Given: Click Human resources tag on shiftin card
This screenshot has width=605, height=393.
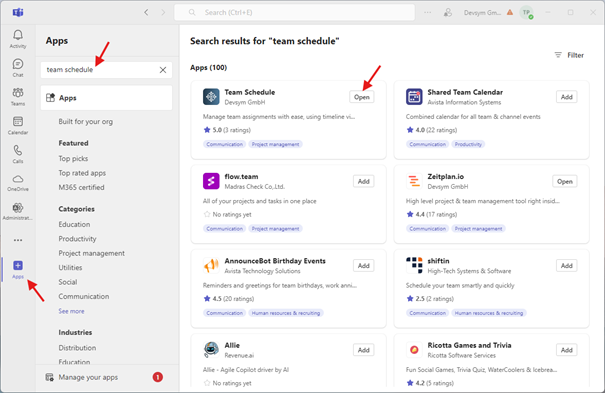Looking at the screenshot, I should tap(489, 313).
